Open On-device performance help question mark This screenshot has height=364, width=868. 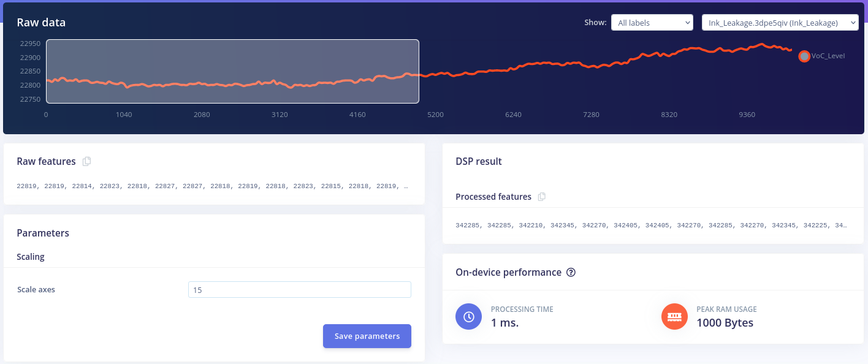pos(571,272)
